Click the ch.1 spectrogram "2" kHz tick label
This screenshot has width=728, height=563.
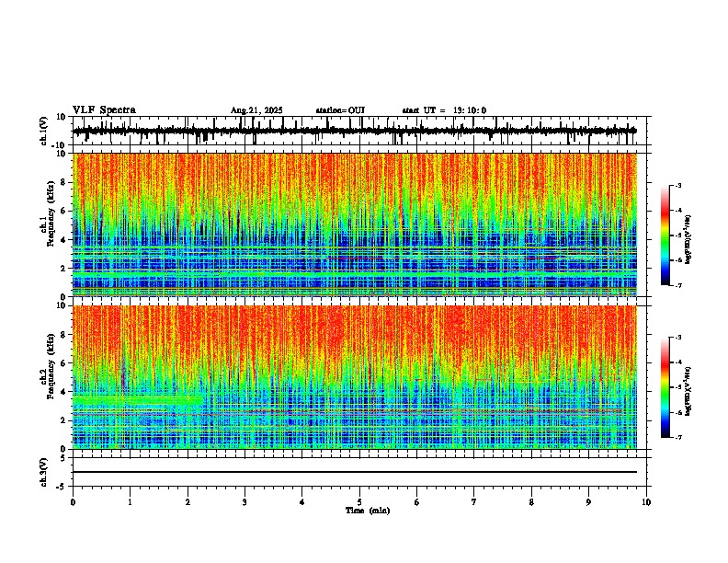(x=64, y=268)
